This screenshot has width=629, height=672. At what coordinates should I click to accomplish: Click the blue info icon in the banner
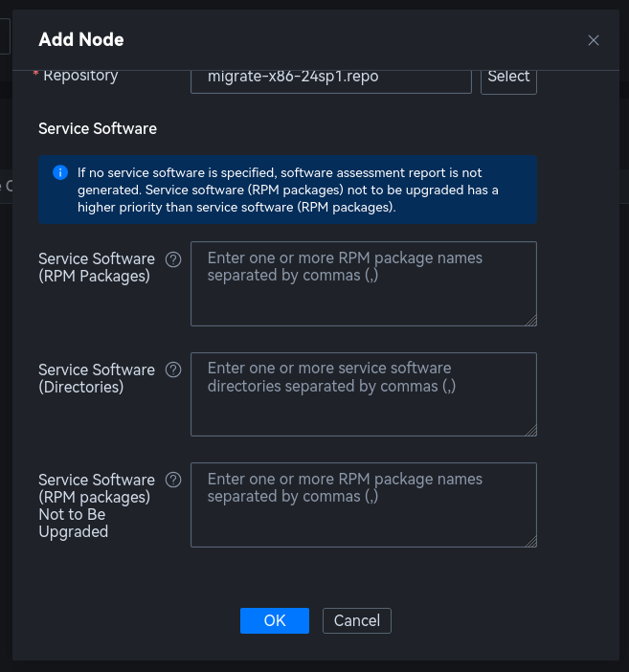pos(60,172)
